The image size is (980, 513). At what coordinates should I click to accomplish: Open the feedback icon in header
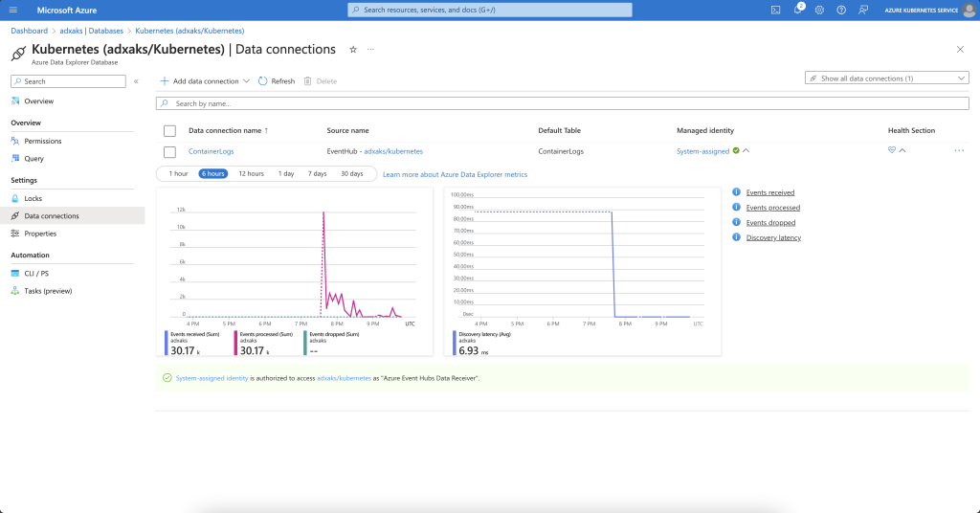863,10
